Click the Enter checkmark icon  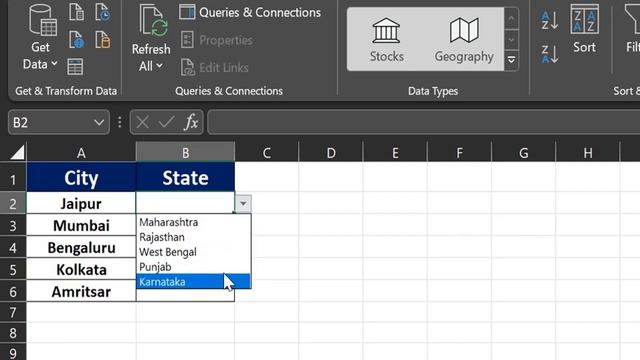tap(166, 122)
